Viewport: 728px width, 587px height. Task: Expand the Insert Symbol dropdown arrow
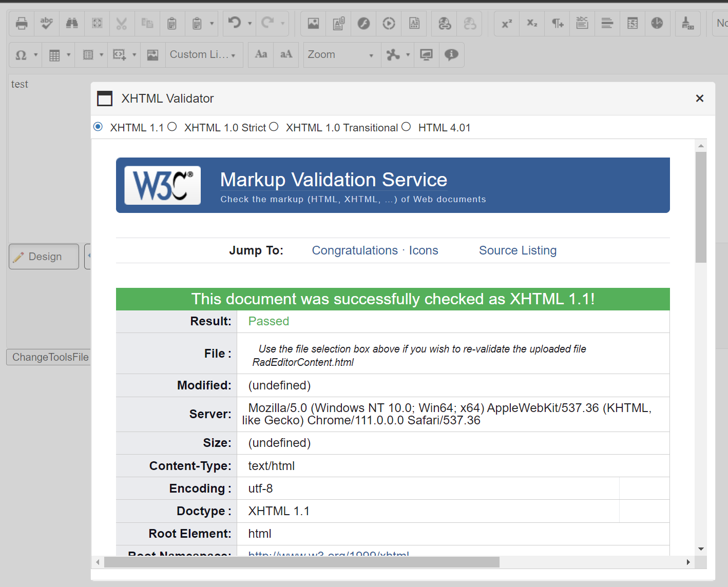35,55
